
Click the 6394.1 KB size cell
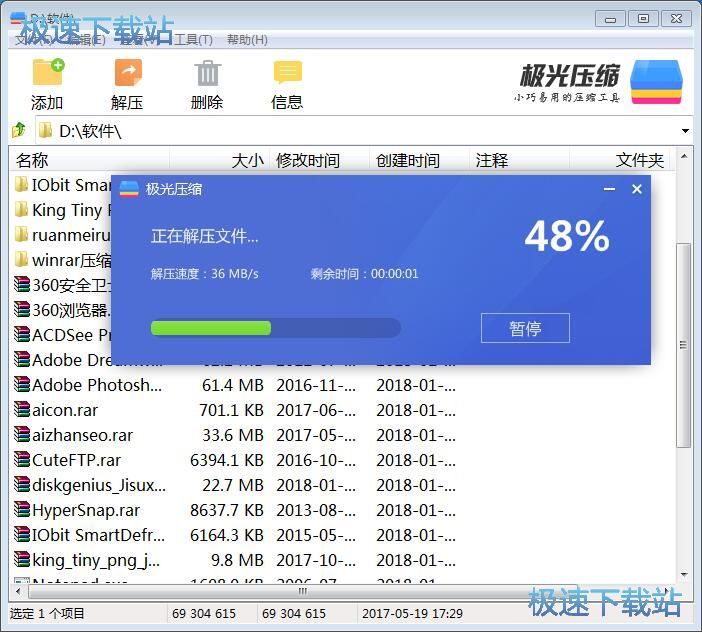click(227, 460)
